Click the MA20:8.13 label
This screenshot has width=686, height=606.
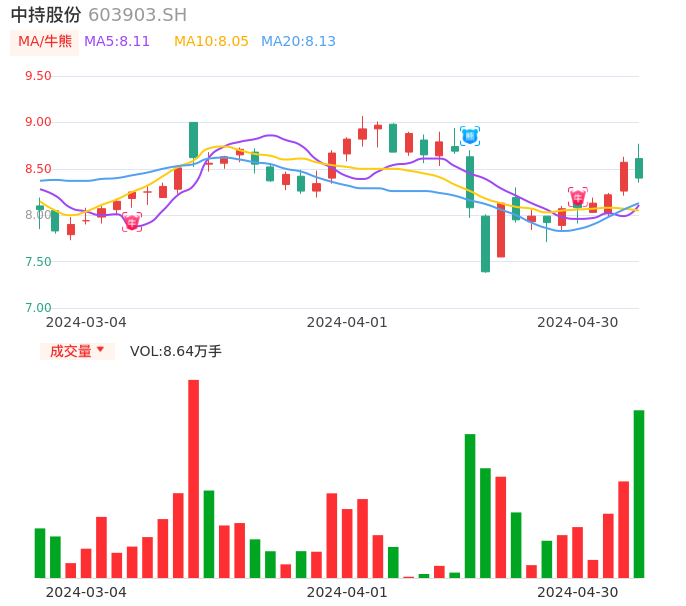(x=298, y=42)
